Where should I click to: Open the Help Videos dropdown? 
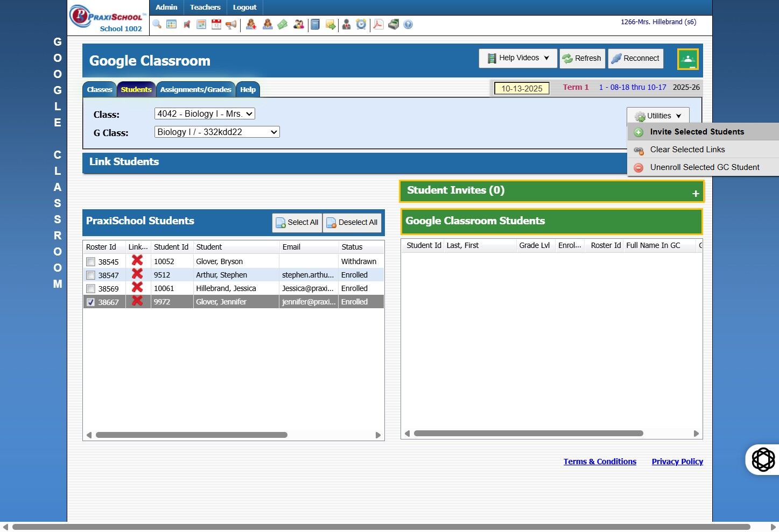click(x=518, y=58)
